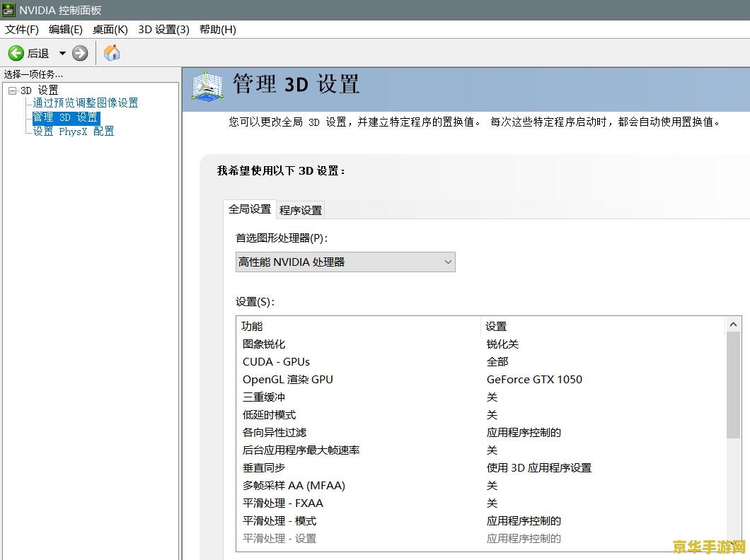Select the 3D 设置 root tree label
The image size is (750, 560).
(x=39, y=91)
